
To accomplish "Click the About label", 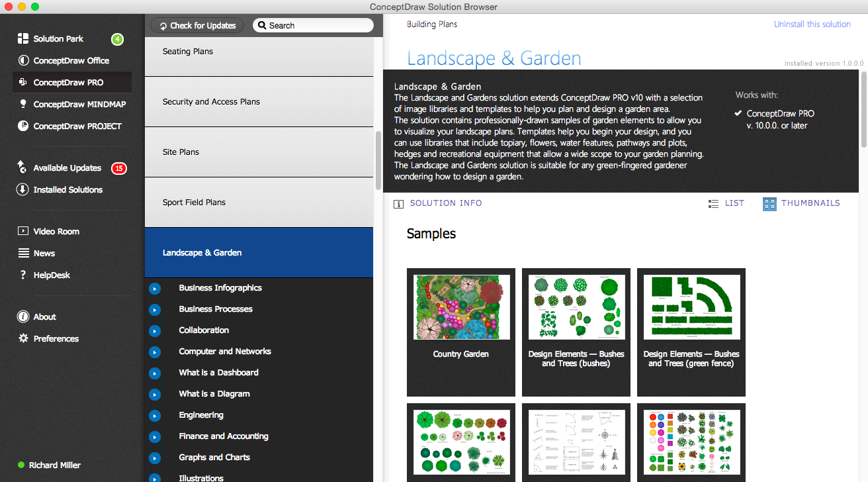I will [x=45, y=317].
